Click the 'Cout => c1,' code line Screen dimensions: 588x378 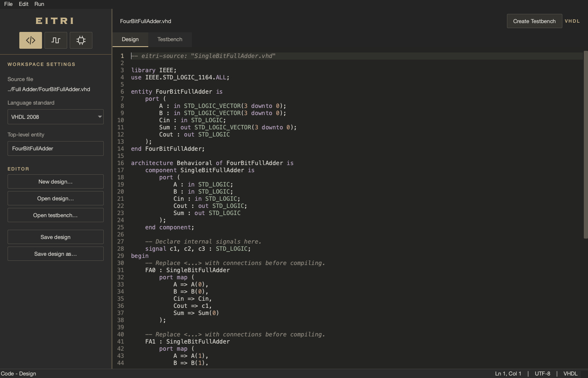192,306
